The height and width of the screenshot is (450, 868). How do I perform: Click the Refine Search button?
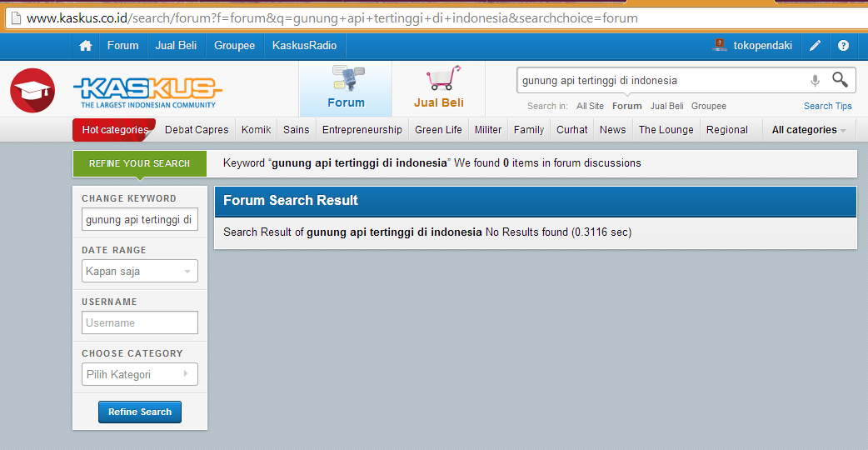click(x=139, y=412)
